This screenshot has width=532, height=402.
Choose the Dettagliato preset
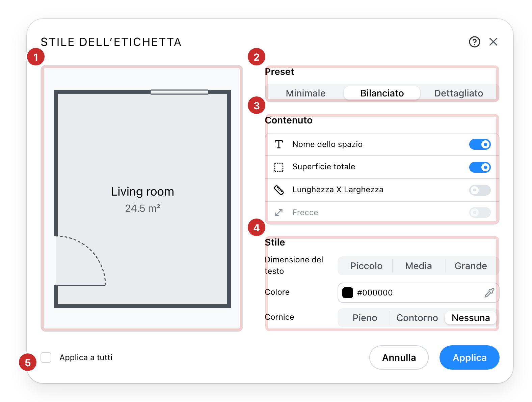(x=458, y=93)
